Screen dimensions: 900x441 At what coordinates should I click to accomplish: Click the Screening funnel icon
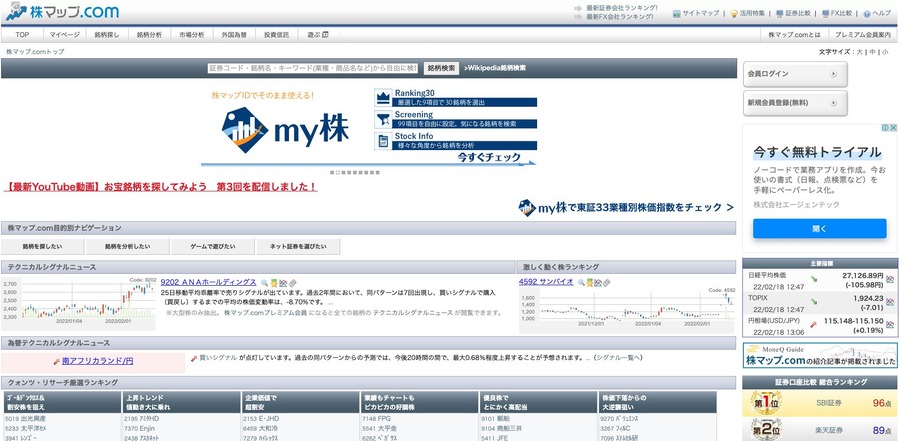(x=383, y=119)
